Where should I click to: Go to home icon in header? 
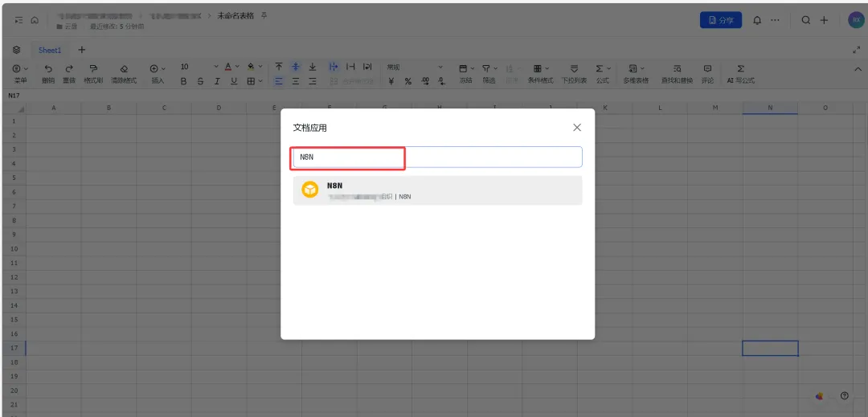click(x=35, y=20)
